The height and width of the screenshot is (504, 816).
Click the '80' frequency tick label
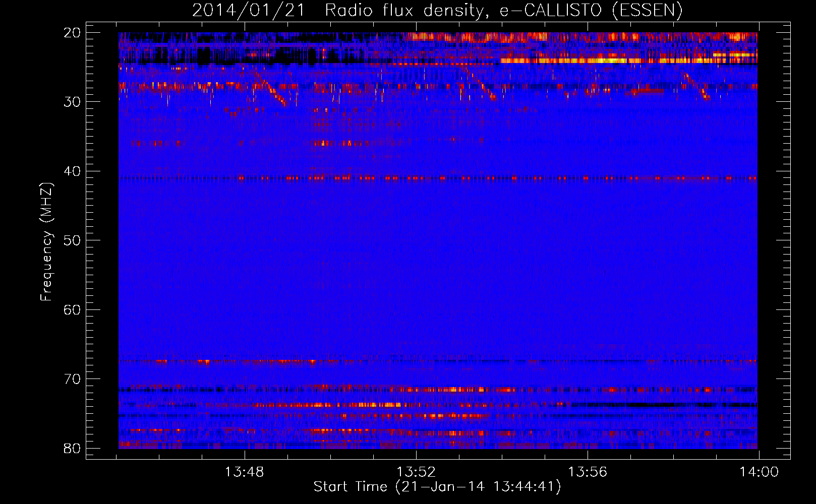coord(72,448)
